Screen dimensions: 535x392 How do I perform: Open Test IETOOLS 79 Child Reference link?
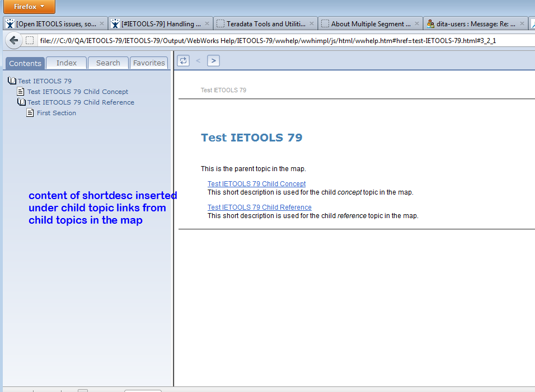pyautogui.click(x=259, y=207)
